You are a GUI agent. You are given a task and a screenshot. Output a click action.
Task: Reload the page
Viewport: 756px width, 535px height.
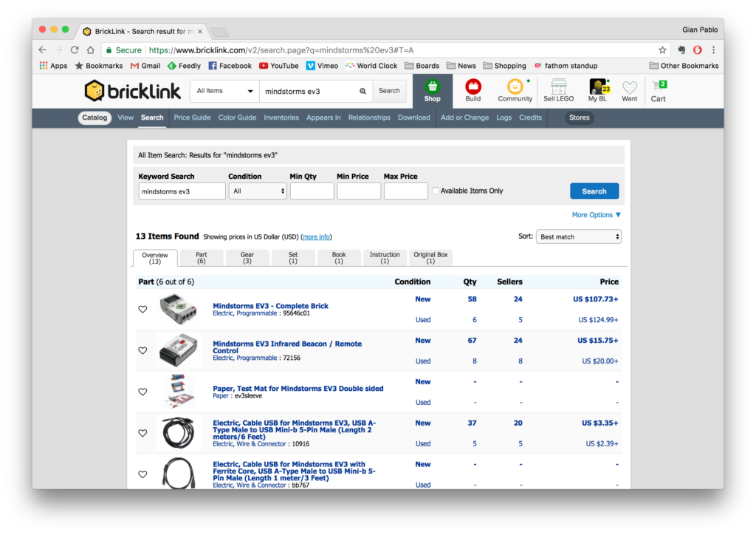75,50
